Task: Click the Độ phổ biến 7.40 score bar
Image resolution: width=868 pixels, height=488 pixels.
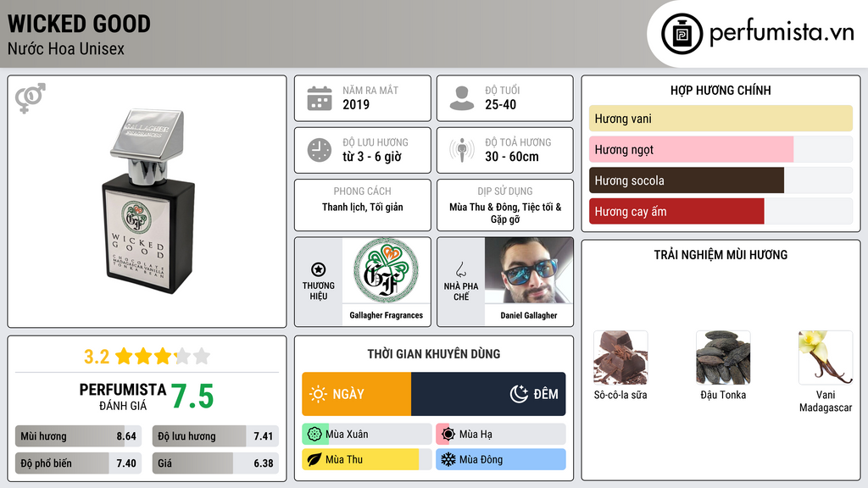Action: [79, 463]
